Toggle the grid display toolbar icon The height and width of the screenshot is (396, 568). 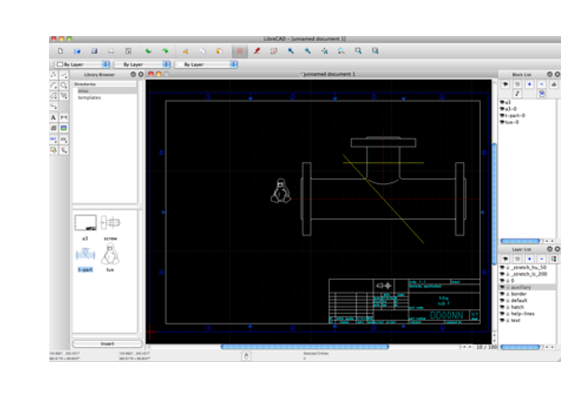click(240, 51)
